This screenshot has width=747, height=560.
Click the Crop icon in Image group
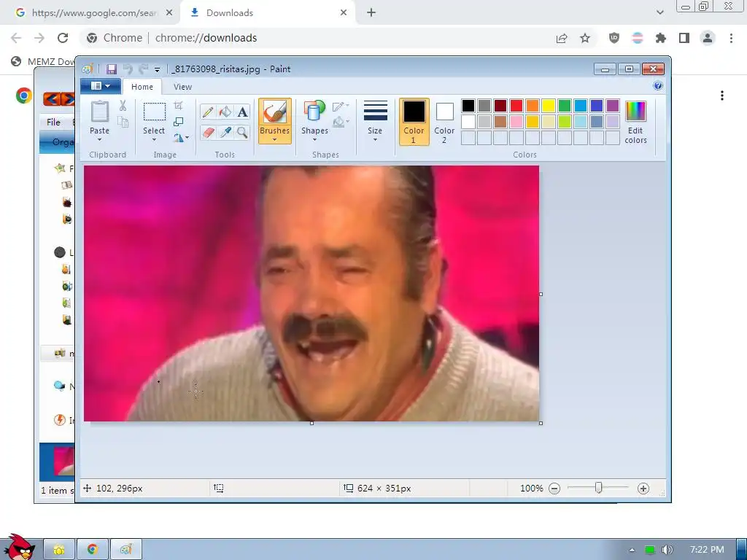178,106
